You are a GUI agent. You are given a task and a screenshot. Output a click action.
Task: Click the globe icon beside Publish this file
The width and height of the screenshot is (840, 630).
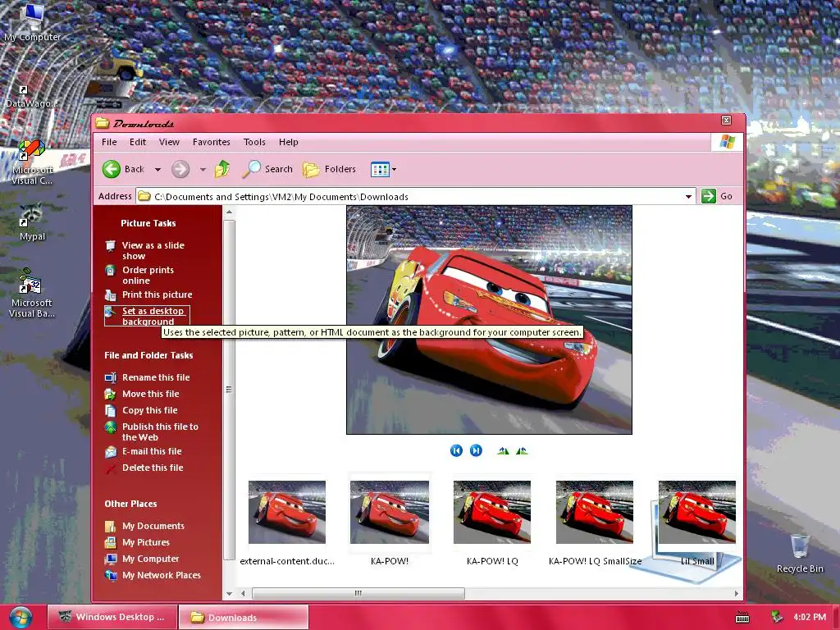111,427
